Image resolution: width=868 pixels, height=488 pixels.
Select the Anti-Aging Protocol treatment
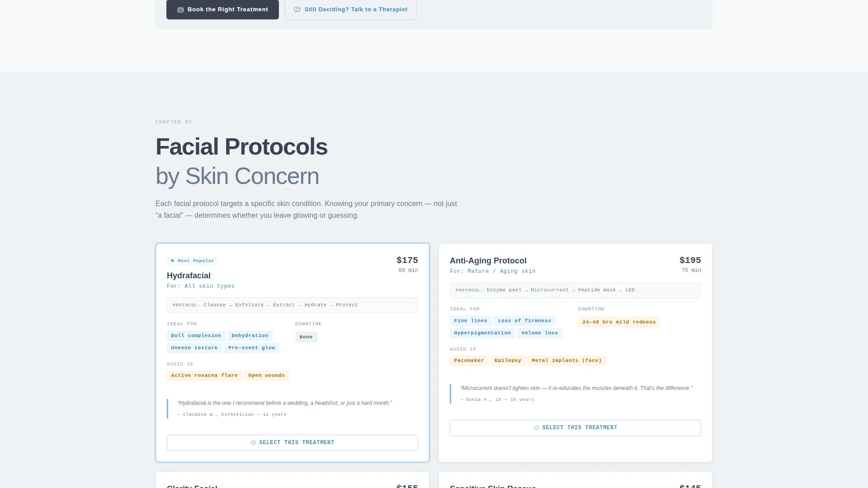tap(576, 428)
